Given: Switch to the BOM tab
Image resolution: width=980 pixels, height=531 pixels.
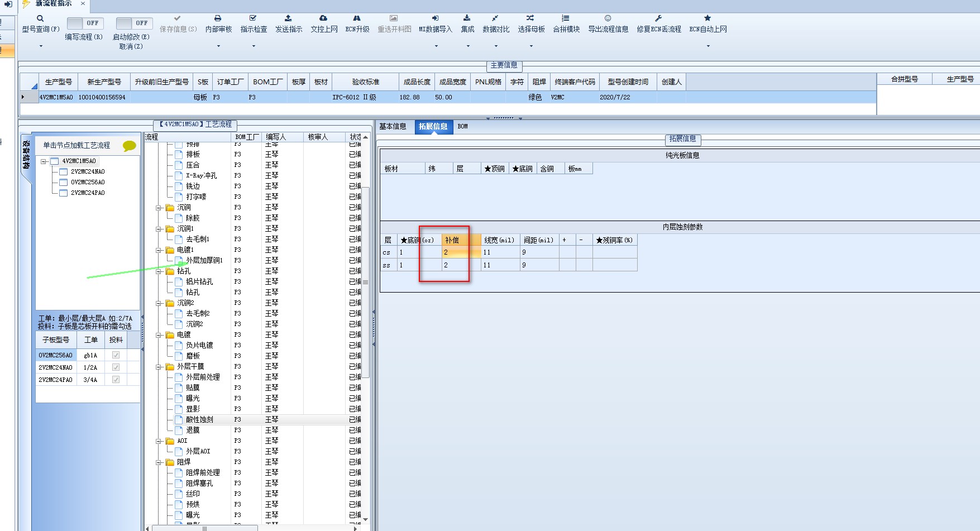Looking at the screenshot, I should [462, 127].
